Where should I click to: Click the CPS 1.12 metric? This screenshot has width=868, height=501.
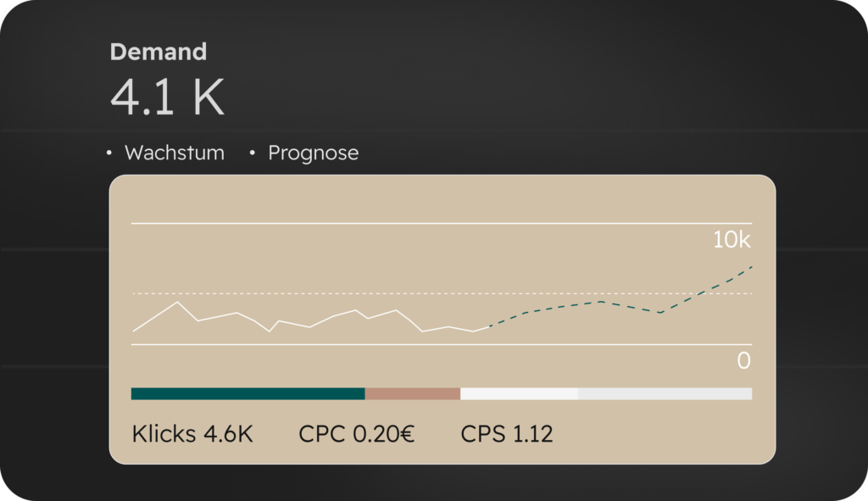pyautogui.click(x=507, y=433)
